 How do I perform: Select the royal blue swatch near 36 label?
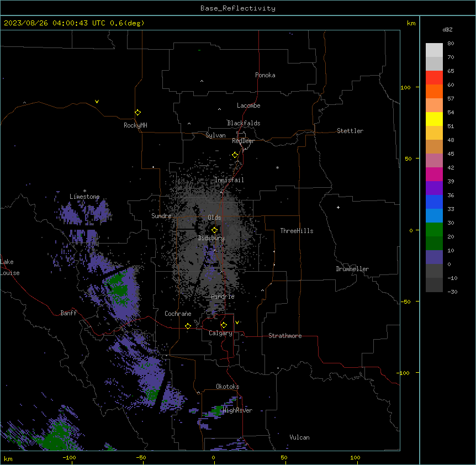coord(434,202)
